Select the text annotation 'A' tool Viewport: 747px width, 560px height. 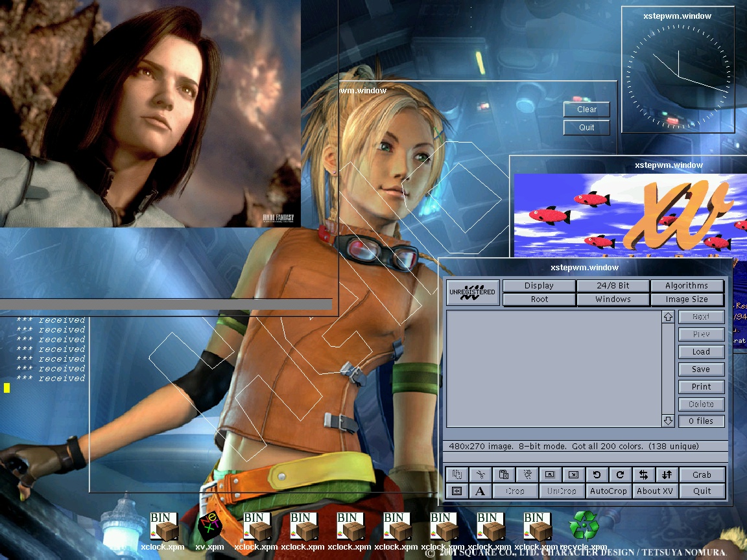tap(480, 491)
